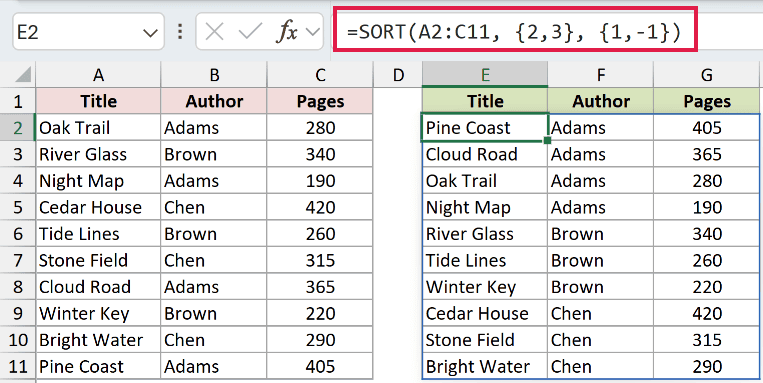
Task: Select cell E11 containing Bright Water
Action: coord(485,366)
